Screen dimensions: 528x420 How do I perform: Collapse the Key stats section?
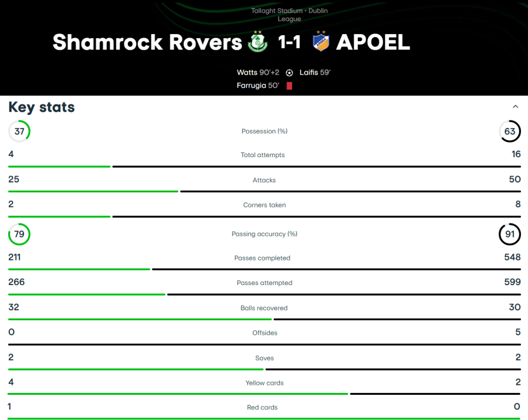(515, 107)
